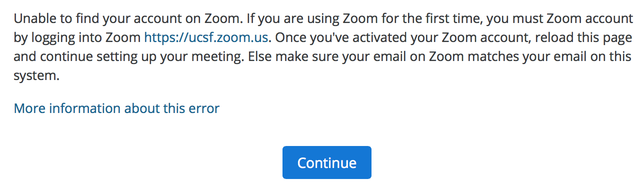Click the text 'you must Zoom account'
Screen dimensions: 644x193
click(559, 18)
